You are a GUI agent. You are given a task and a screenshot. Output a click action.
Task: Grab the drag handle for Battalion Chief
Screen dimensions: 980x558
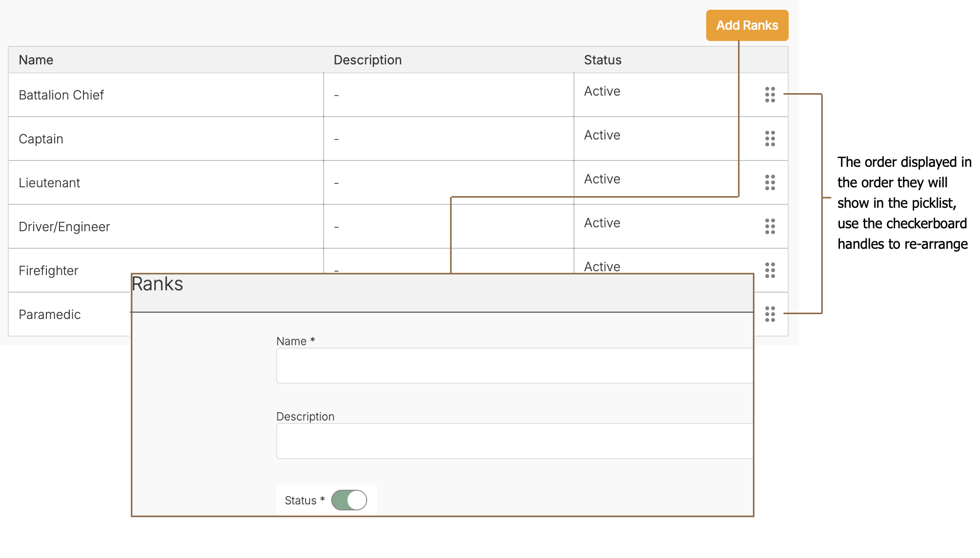[770, 95]
